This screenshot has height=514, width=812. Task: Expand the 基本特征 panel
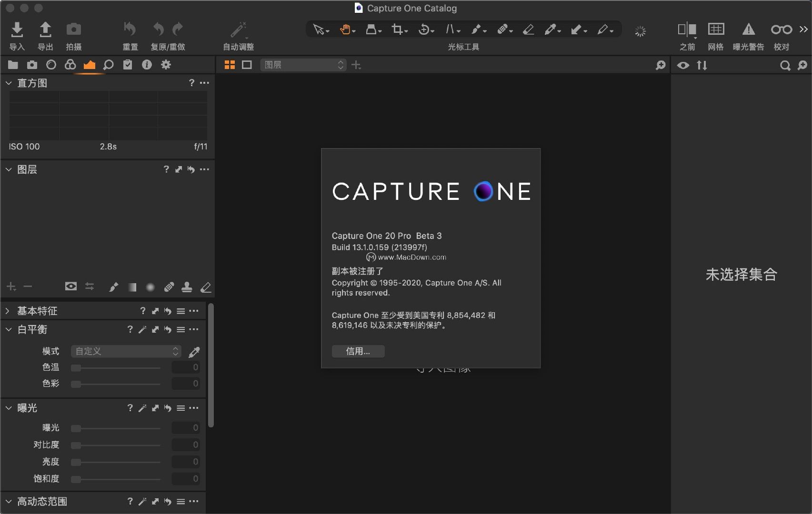point(8,311)
